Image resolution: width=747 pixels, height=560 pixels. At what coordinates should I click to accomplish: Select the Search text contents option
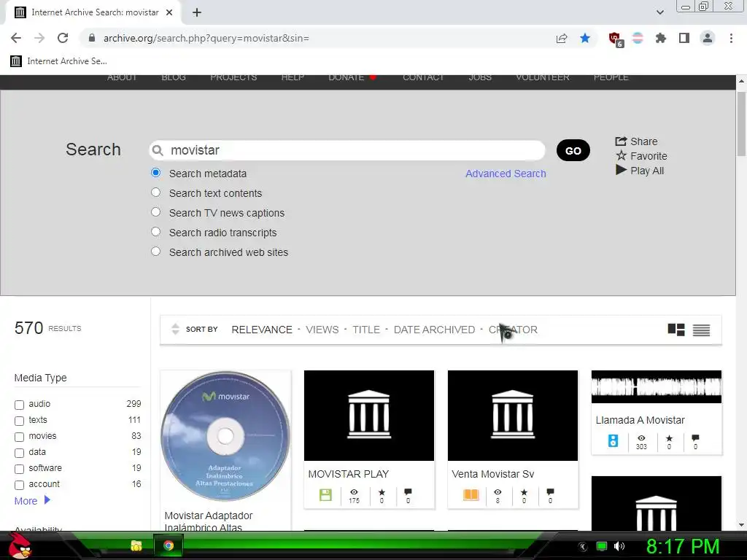pyautogui.click(x=156, y=192)
